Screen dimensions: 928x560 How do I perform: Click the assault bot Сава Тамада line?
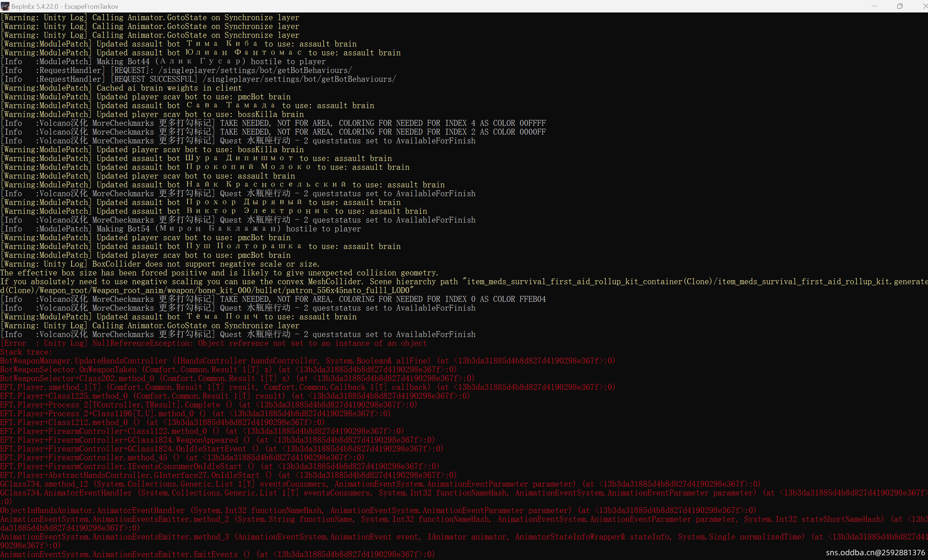[187, 105]
